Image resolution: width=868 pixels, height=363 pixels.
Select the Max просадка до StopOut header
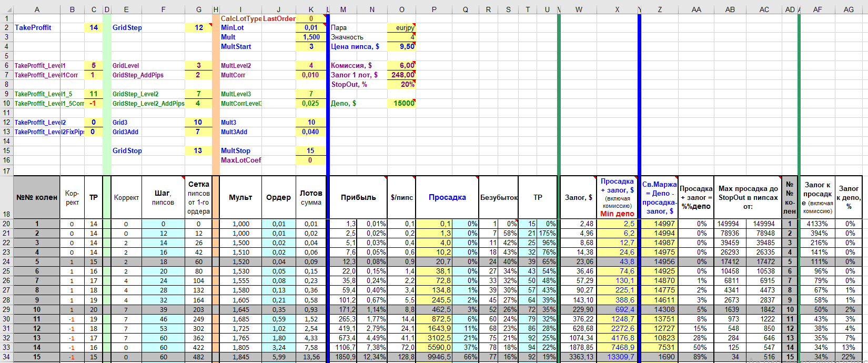click(x=748, y=197)
